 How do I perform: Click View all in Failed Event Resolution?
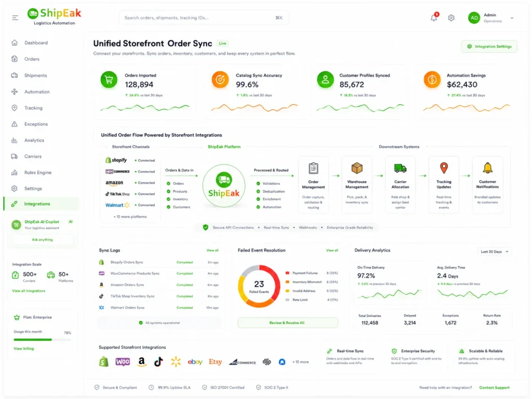[332, 250]
